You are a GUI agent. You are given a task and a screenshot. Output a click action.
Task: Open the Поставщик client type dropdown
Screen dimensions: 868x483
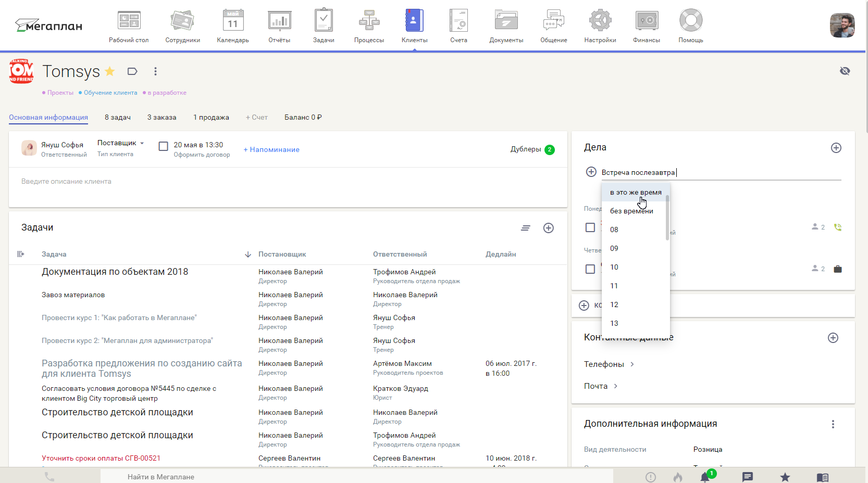[120, 143]
